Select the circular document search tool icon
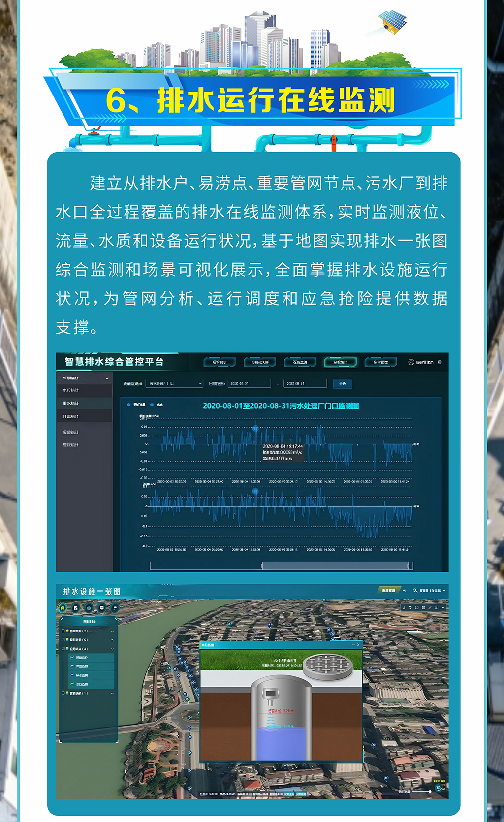Image resolution: width=504 pixels, height=822 pixels. (76, 608)
